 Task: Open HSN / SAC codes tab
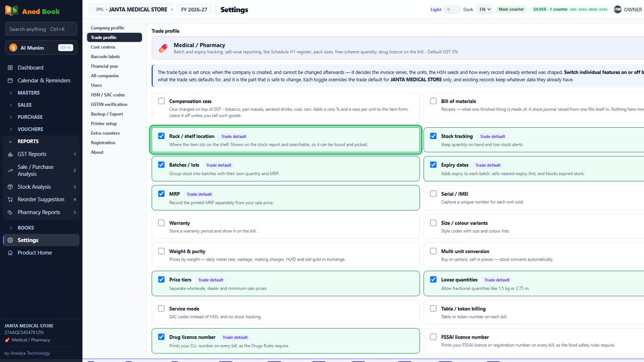point(115,95)
